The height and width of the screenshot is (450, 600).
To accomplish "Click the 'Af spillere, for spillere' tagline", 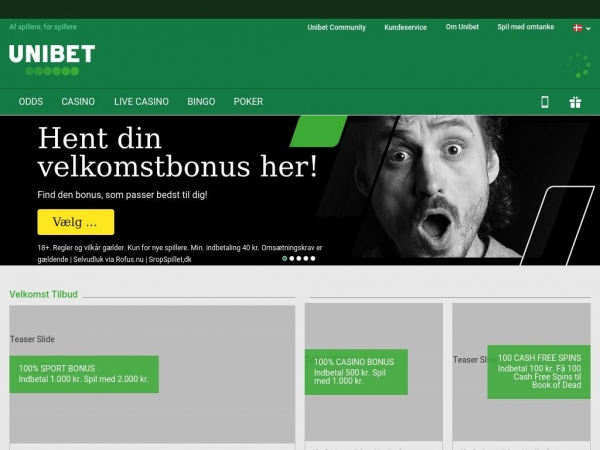I will click(43, 27).
